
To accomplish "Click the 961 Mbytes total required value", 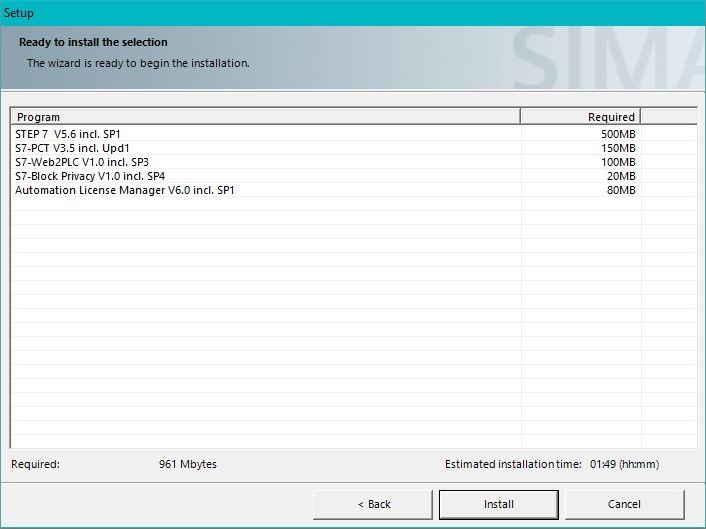I will coord(188,464).
